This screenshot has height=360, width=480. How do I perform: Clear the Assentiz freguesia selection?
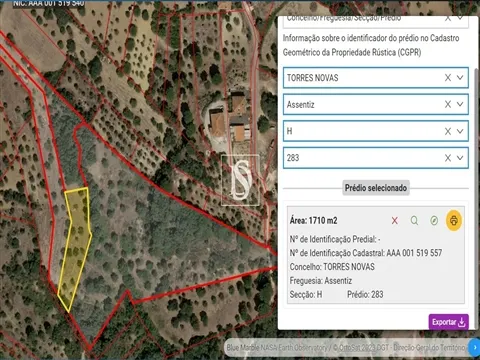click(448, 104)
